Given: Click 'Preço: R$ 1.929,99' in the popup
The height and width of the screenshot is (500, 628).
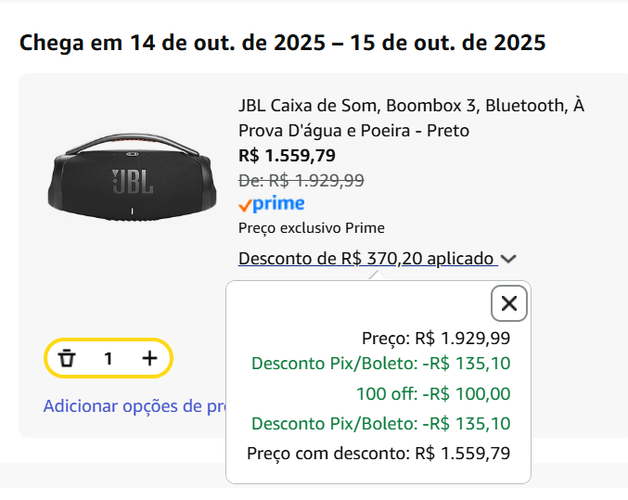Looking at the screenshot, I should tap(435, 337).
